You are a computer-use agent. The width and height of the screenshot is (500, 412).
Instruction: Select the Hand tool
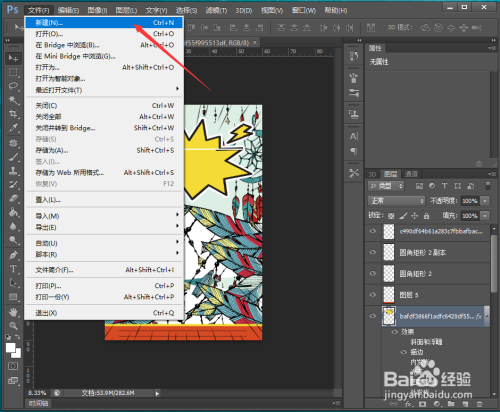pyautogui.click(x=13, y=312)
